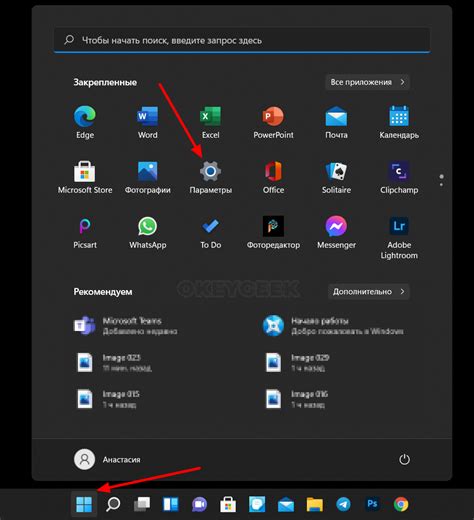Open Edge from pinned apps

(x=85, y=122)
